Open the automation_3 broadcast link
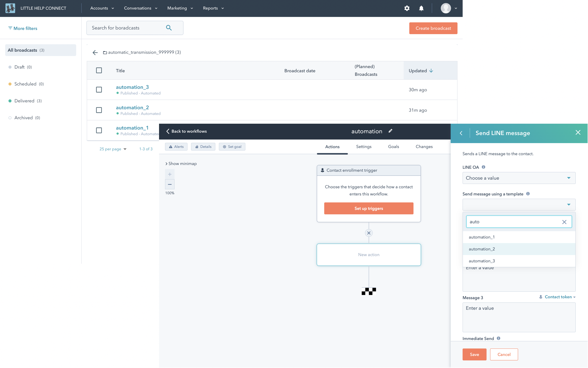Screen dimensions: 588x368 pos(133,87)
